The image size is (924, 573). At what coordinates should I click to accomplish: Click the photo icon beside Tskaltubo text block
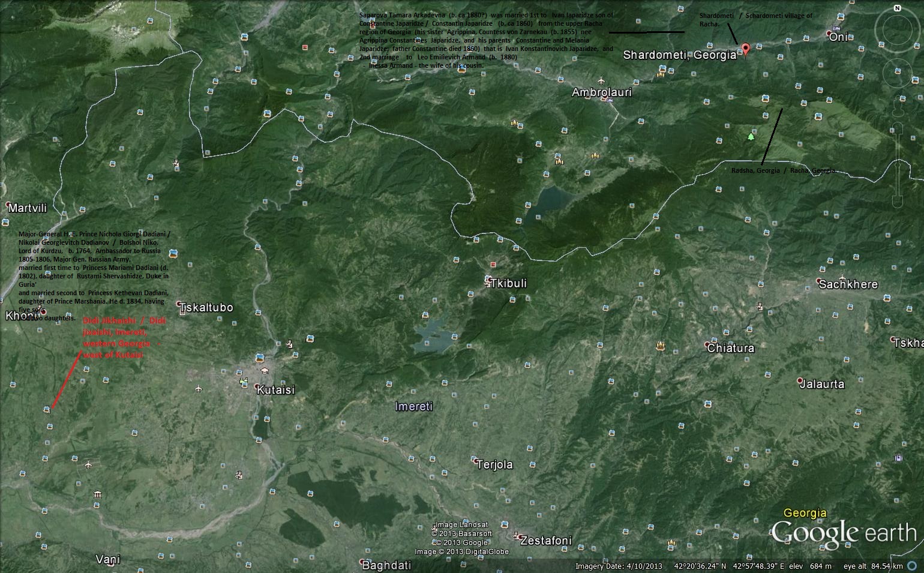(x=173, y=254)
